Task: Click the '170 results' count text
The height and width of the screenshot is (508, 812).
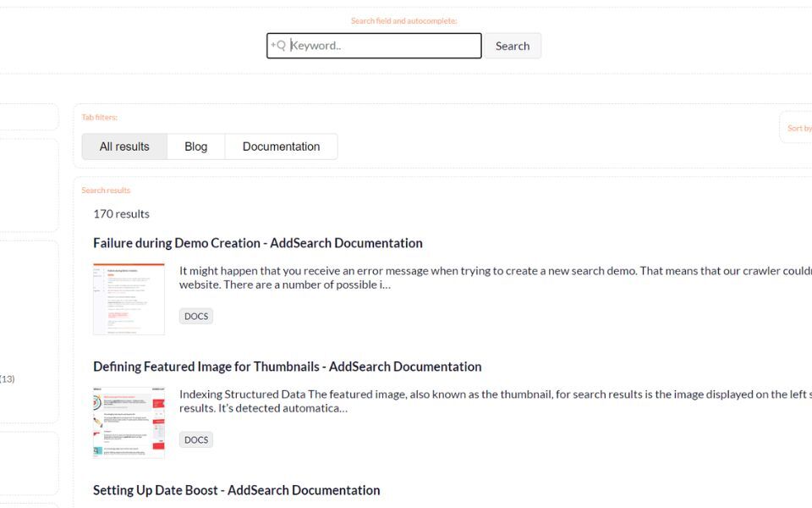Action: pyautogui.click(x=121, y=214)
